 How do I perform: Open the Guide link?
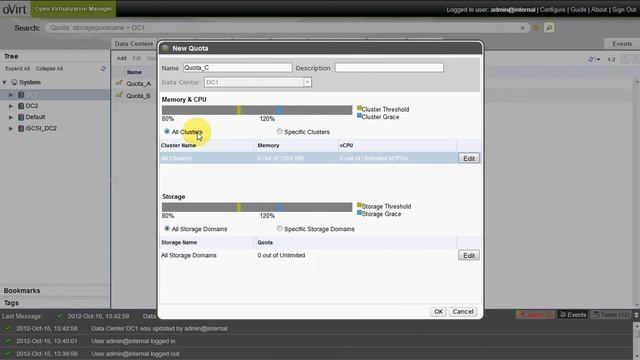coord(578,9)
